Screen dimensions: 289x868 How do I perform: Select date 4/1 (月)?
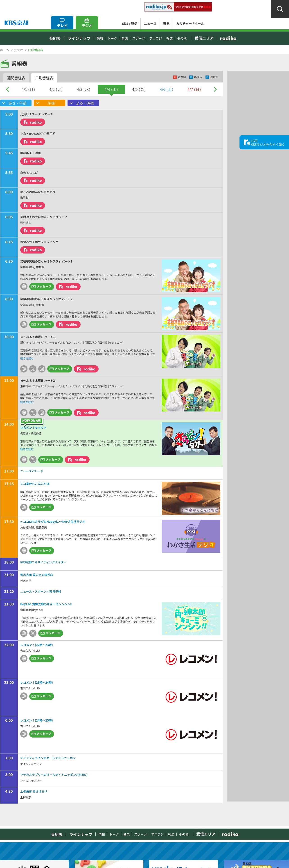pyautogui.click(x=28, y=89)
